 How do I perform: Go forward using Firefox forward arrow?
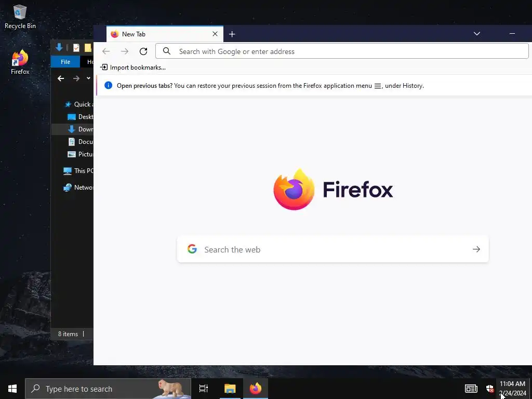click(125, 51)
